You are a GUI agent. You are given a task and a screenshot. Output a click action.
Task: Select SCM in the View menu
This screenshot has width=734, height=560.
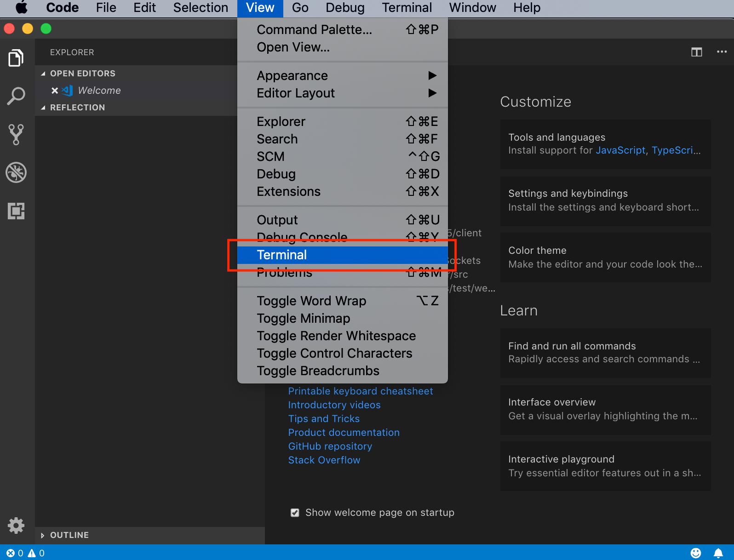pyautogui.click(x=343, y=156)
